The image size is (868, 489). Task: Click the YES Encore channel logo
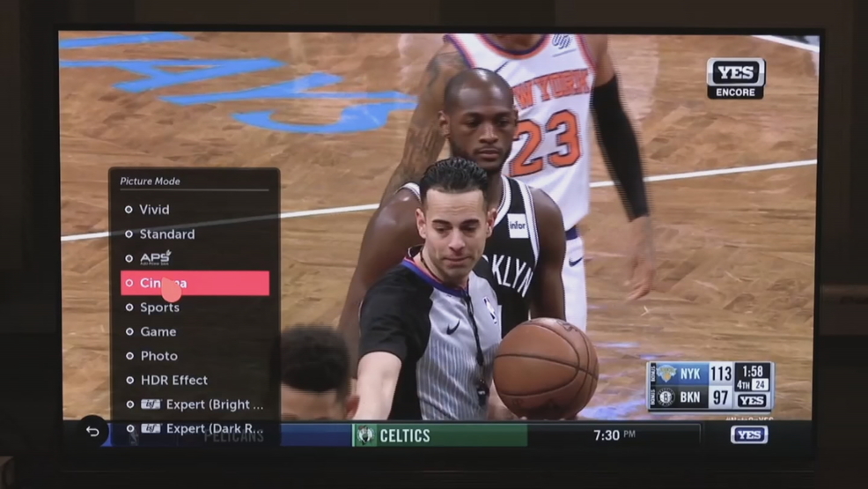pyautogui.click(x=736, y=78)
